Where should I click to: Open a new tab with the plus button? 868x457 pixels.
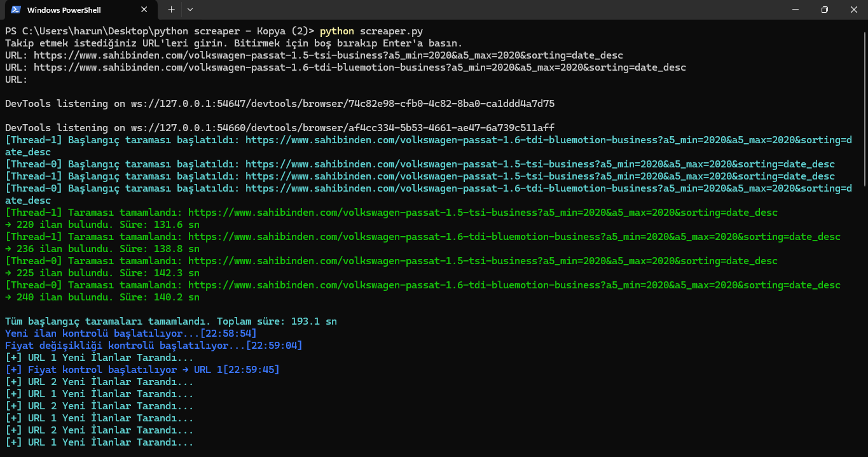coord(171,10)
